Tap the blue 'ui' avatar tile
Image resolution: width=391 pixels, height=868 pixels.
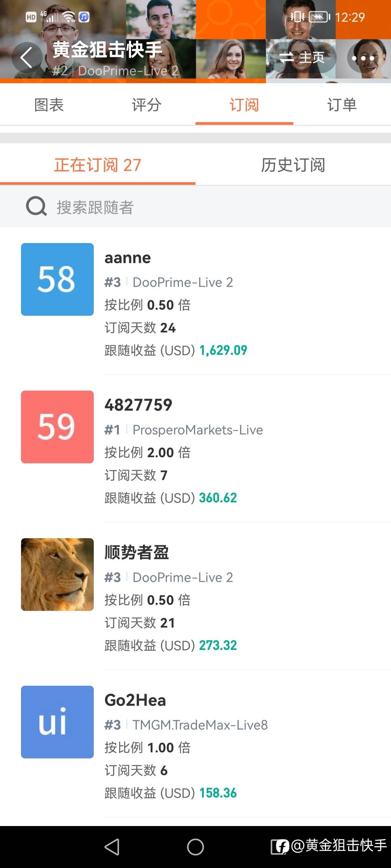pyautogui.click(x=57, y=722)
